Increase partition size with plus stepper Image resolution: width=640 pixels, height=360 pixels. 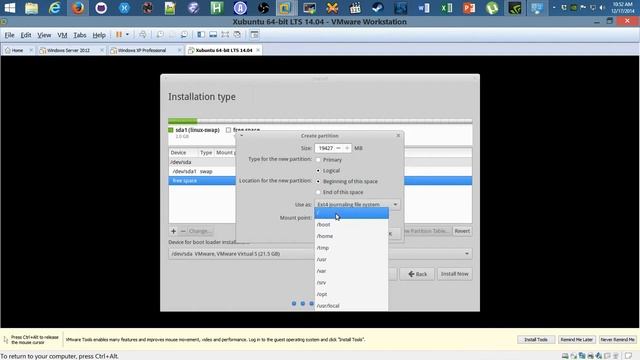pyautogui.click(x=347, y=148)
